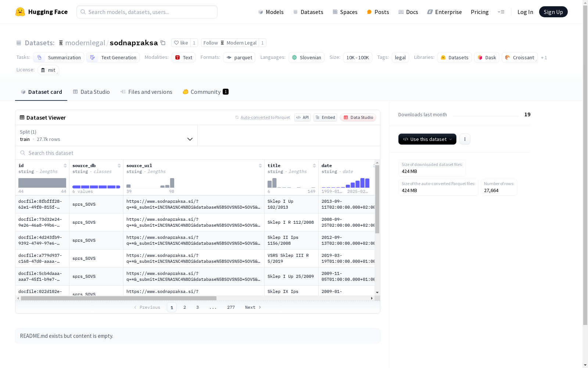Image resolution: width=588 pixels, height=368 pixels.
Task: Open the Pricing page
Action: [x=480, y=12]
